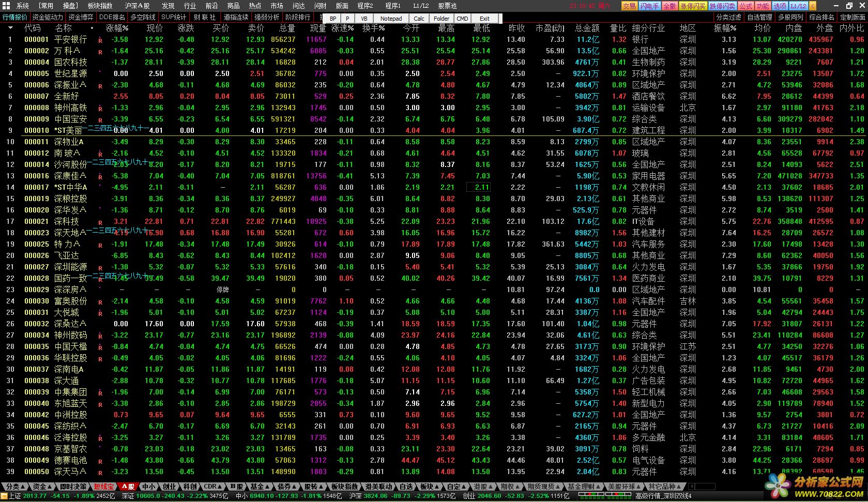The width and height of the screenshot is (868, 502).
Task: Open the 热点 menu
Action: pyautogui.click(x=255, y=6)
